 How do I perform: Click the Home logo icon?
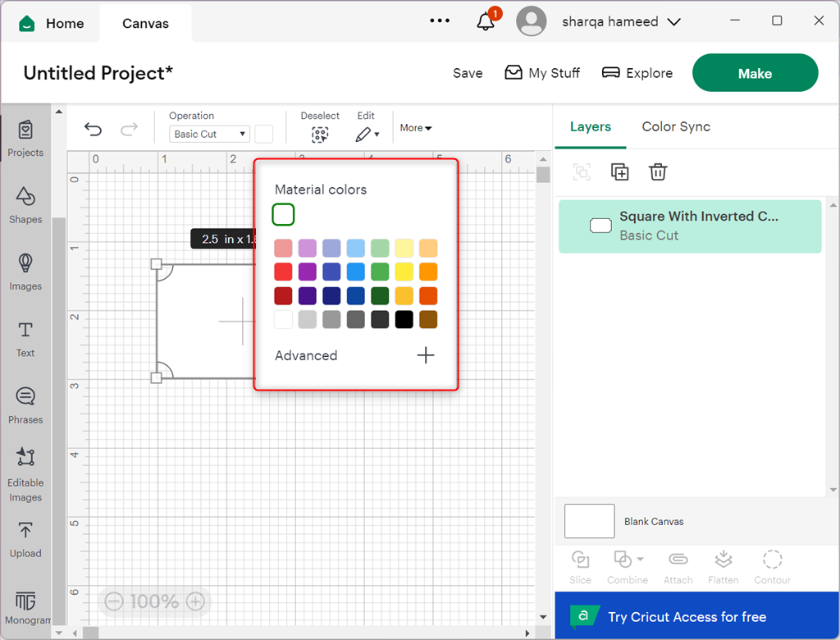(x=27, y=24)
